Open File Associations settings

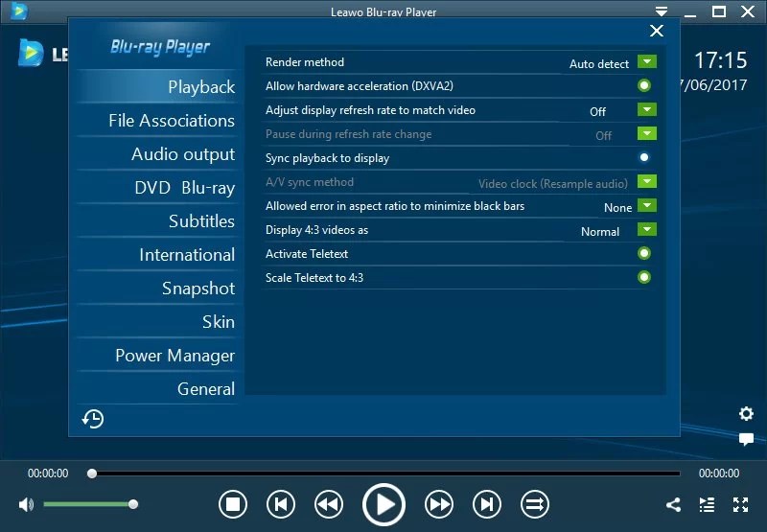pyautogui.click(x=157, y=120)
